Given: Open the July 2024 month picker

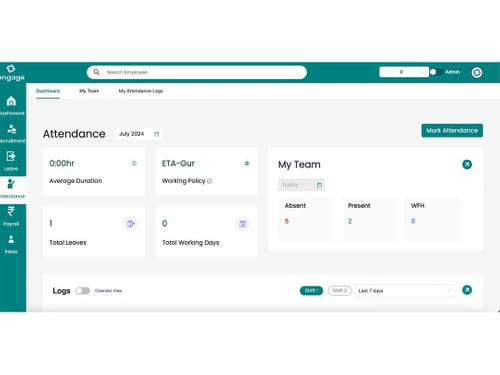Looking at the screenshot, I should click(139, 134).
